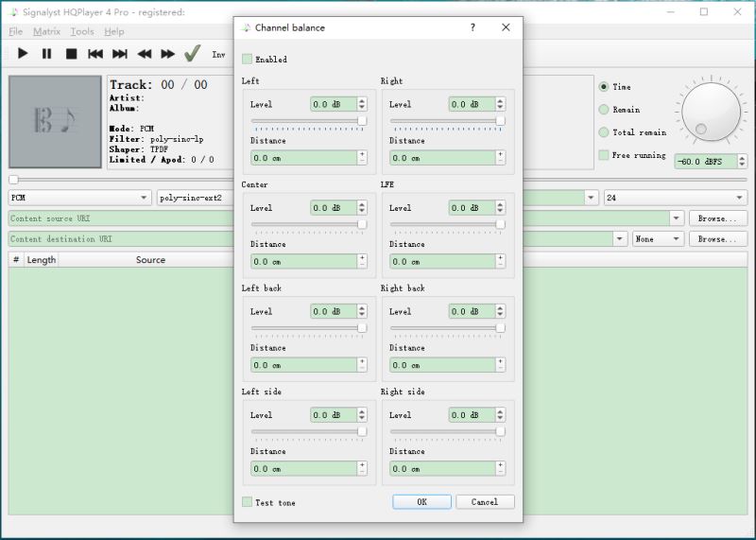The image size is (756, 540).
Task: Click the album art placeholder thumbnail
Action: click(x=55, y=122)
